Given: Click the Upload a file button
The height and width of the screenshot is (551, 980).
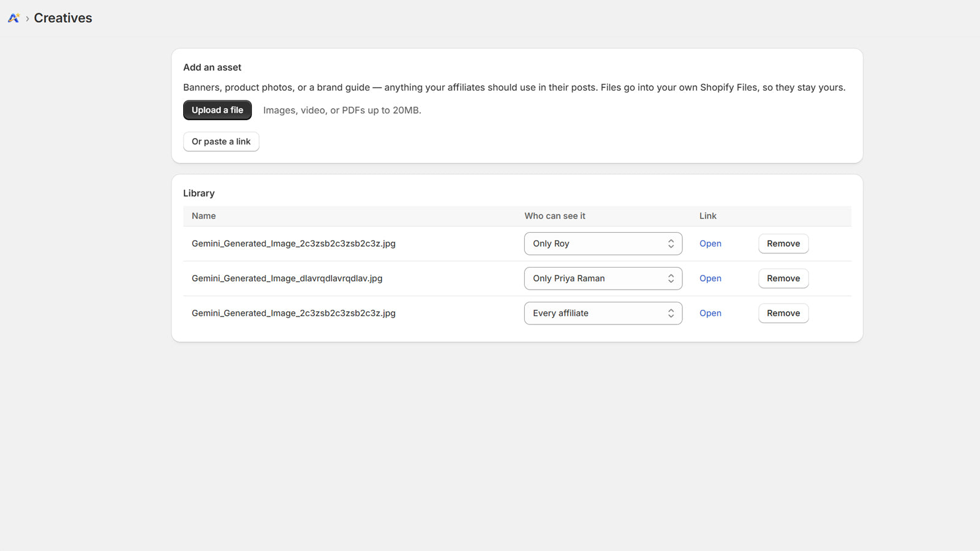Looking at the screenshot, I should 217,110.
